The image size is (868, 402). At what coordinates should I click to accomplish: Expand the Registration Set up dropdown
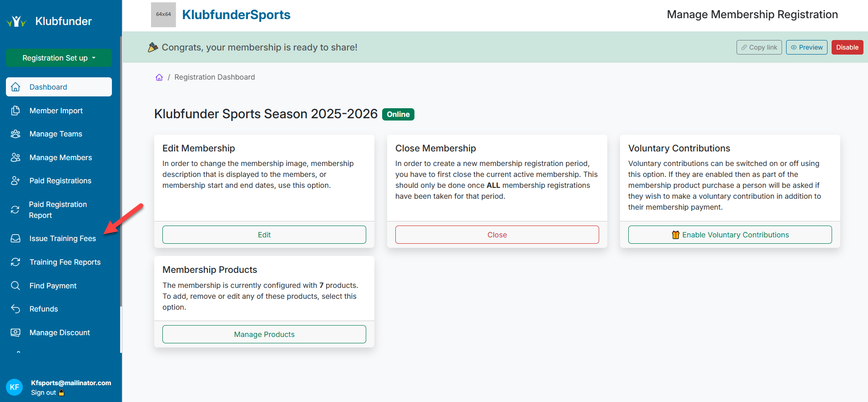tap(59, 58)
